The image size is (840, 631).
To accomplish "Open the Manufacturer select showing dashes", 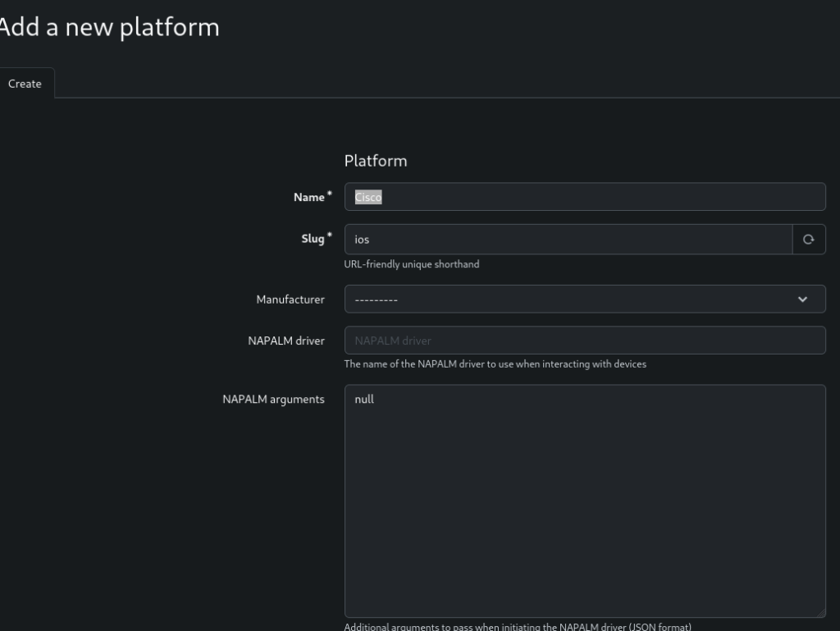I will 566,299.
